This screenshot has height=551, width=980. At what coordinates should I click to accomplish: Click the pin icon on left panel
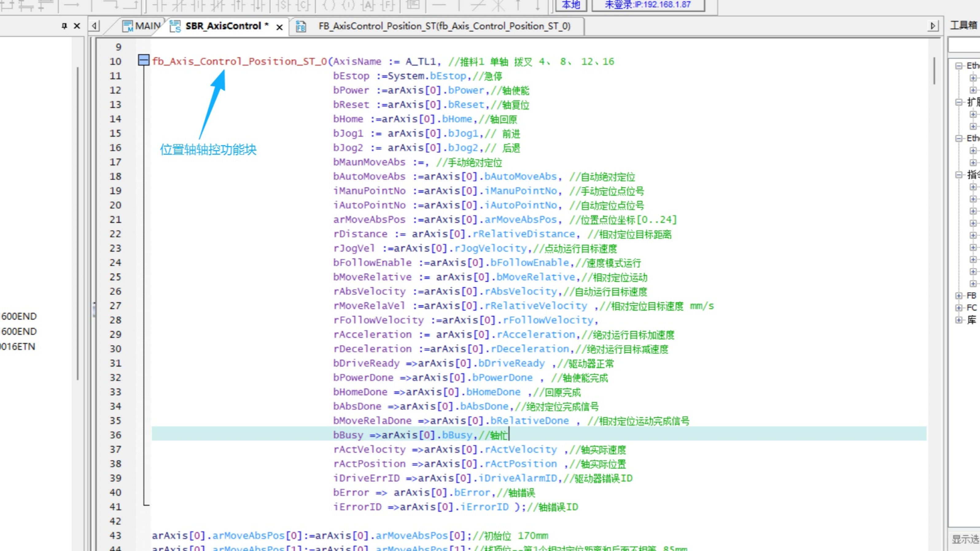(64, 26)
